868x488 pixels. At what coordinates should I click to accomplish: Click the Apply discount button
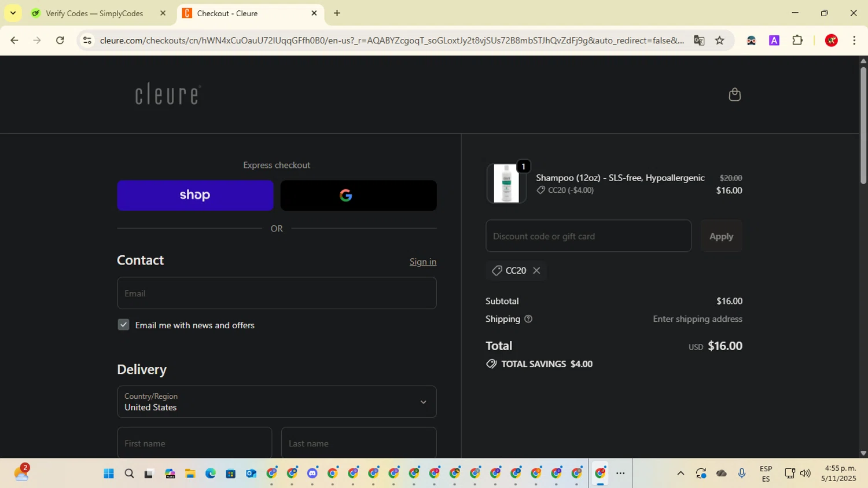[721, 236]
